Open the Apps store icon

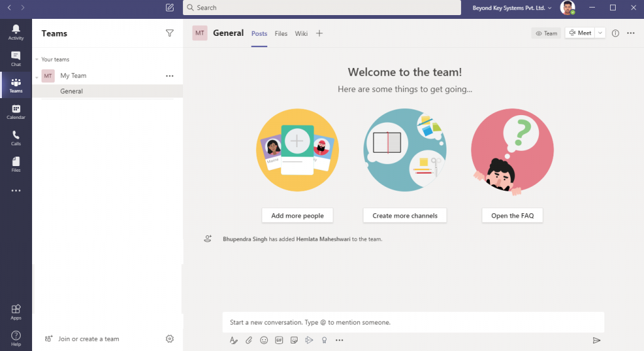click(x=16, y=312)
